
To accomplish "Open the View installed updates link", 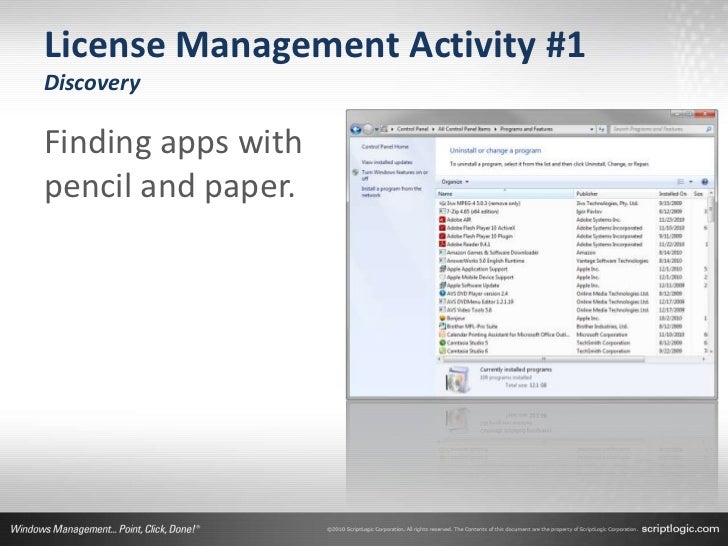I will click(387, 162).
